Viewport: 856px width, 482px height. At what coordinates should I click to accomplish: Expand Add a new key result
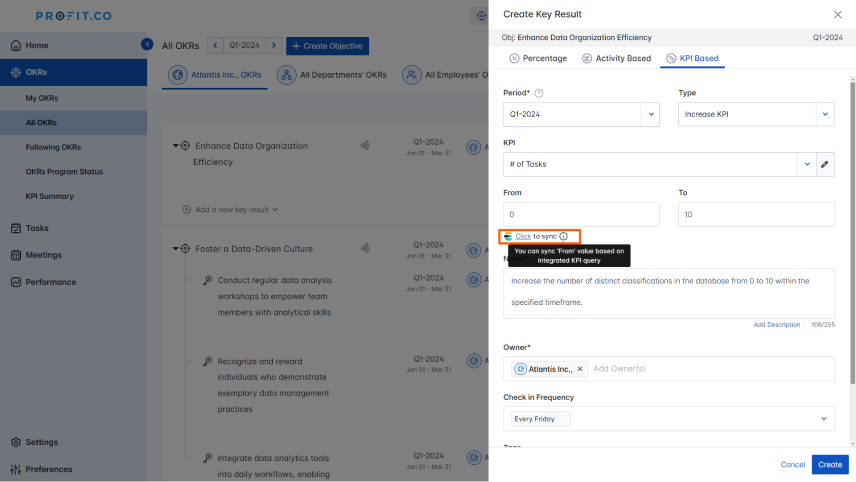click(230, 210)
